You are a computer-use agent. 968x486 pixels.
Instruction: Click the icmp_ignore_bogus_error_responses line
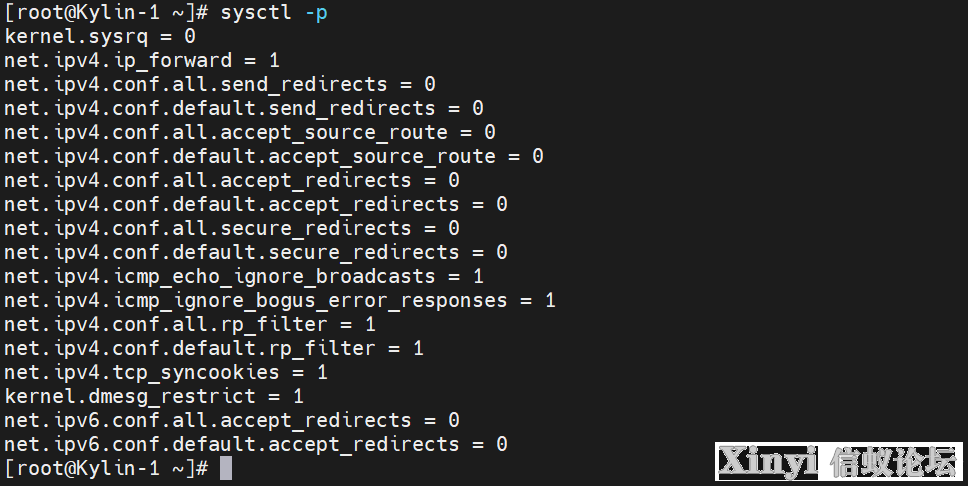click(x=280, y=301)
